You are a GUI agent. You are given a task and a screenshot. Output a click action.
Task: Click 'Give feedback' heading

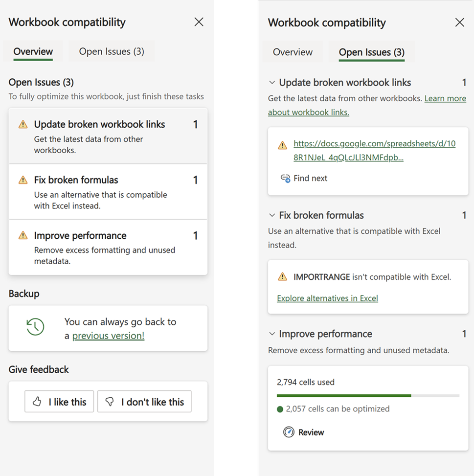39,369
